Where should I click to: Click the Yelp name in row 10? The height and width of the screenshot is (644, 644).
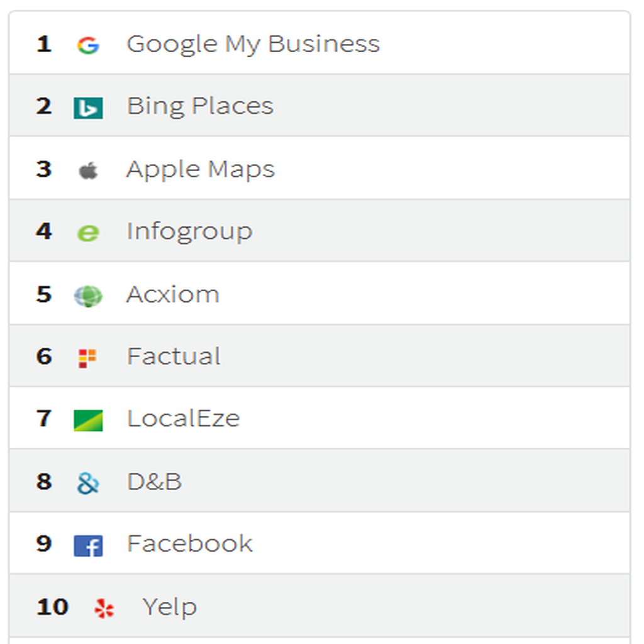click(x=169, y=607)
